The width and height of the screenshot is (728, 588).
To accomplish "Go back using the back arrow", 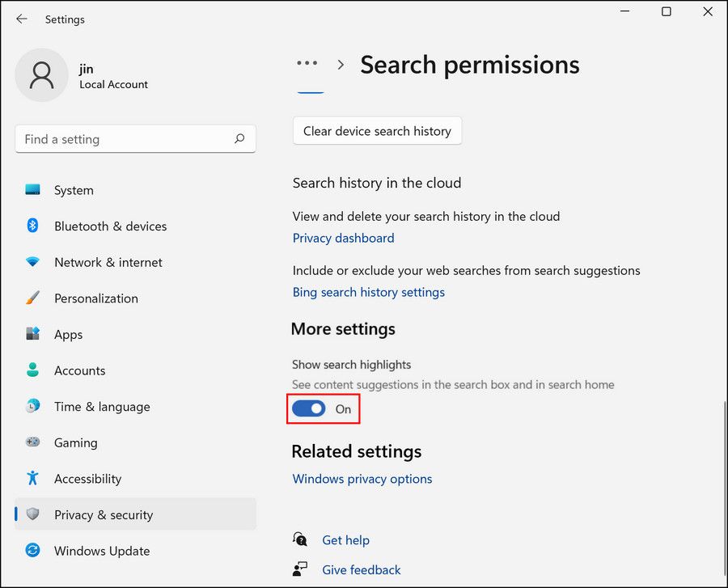I will tap(22, 19).
